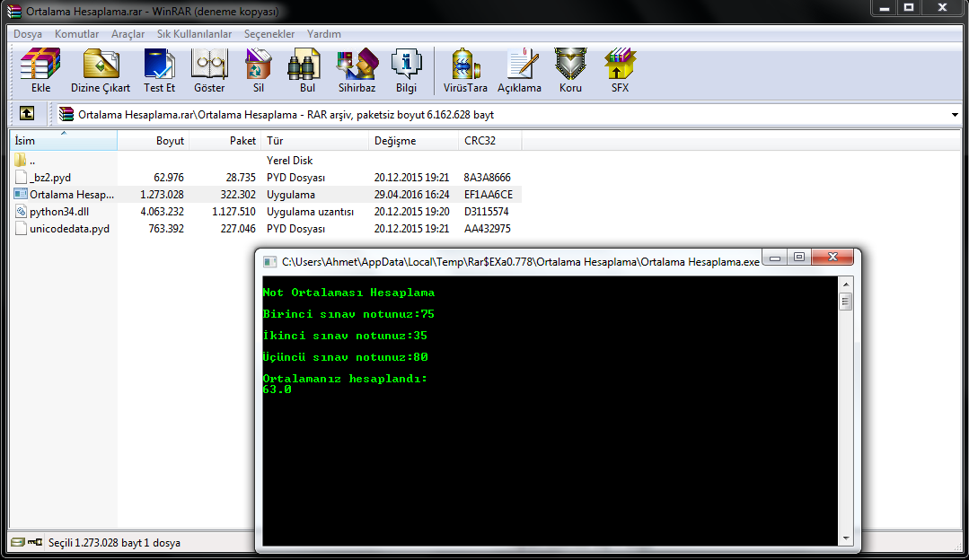Click the console window title icon
Viewport: 969px width, 560px height.
(x=270, y=262)
